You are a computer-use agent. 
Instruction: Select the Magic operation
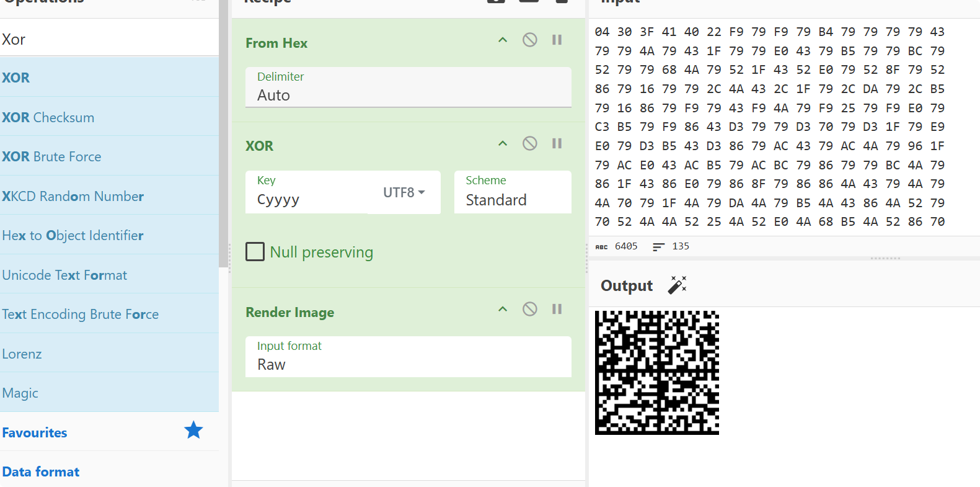click(109, 393)
